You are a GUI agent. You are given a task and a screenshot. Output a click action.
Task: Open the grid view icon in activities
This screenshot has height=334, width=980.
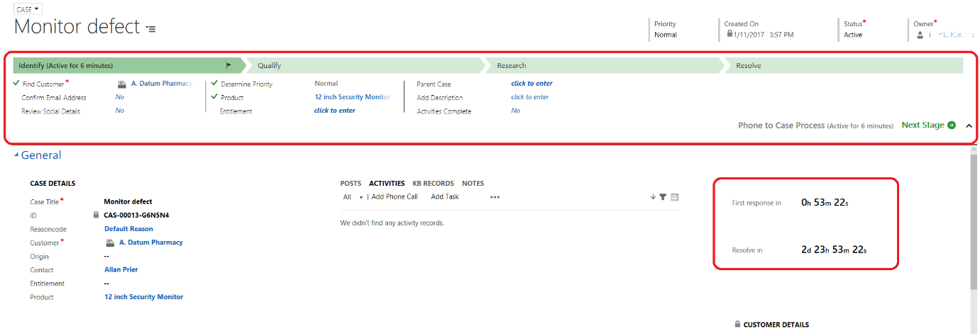674,197
